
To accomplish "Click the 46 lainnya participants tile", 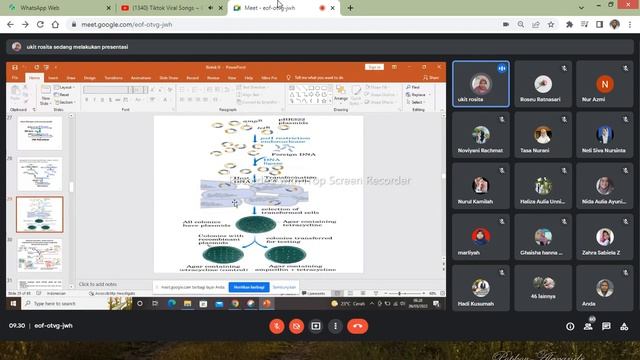I will point(543,288).
